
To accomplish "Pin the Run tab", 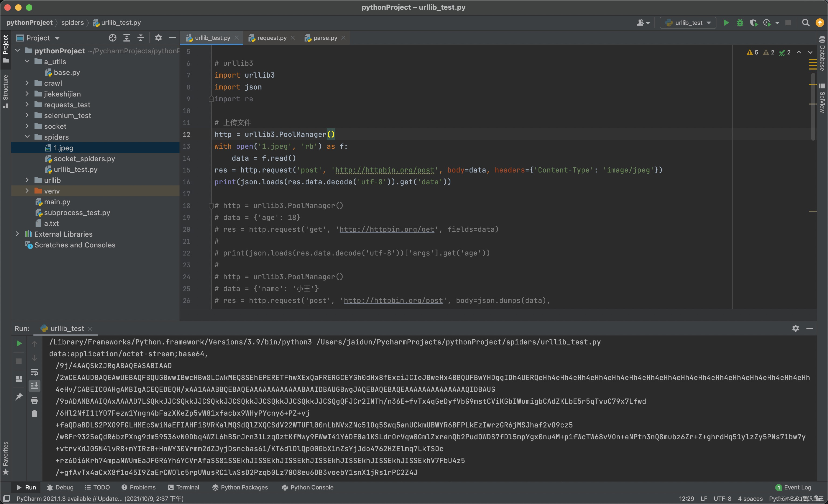I will click(19, 396).
